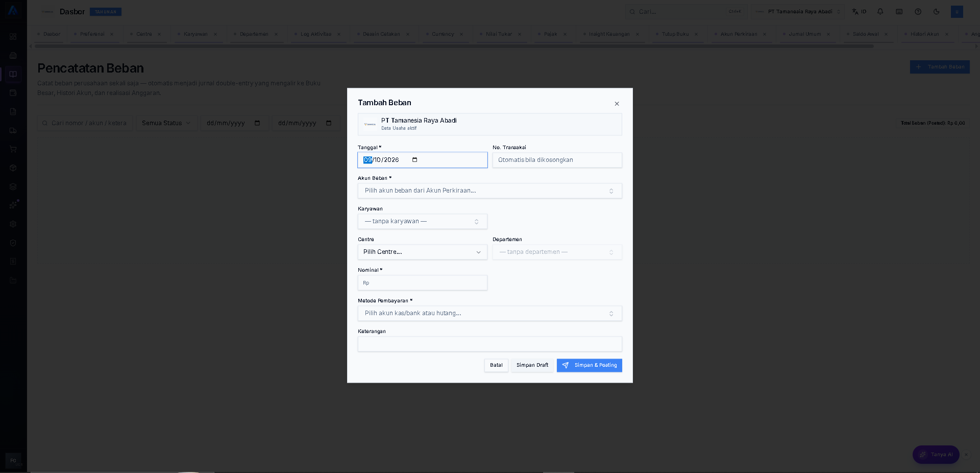The width and height of the screenshot is (980, 473).
Task: Open the PT Tamanesia Raya Abadi company switcher
Action: coord(798,11)
